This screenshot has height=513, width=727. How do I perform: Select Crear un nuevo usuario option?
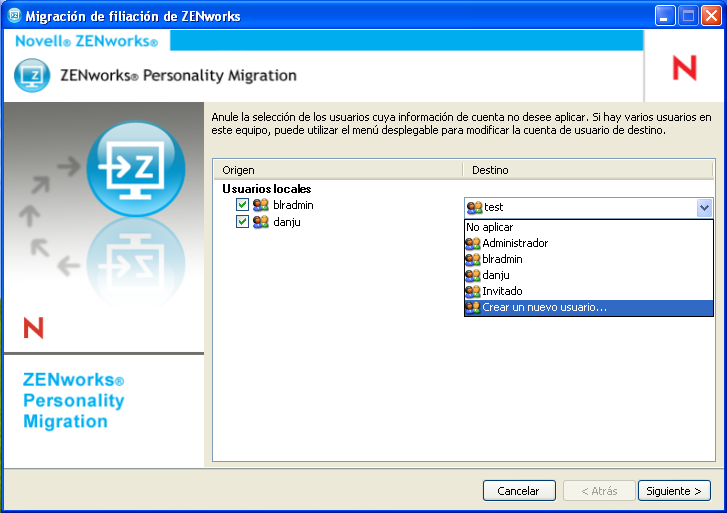pyautogui.click(x=588, y=308)
